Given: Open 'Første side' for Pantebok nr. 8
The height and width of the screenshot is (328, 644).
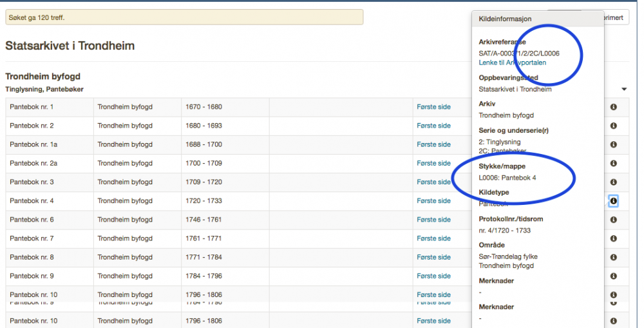Looking at the screenshot, I should tap(433, 258).
